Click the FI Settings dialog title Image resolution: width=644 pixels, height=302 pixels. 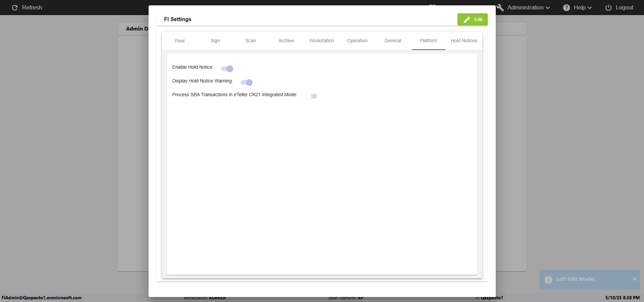point(178,19)
